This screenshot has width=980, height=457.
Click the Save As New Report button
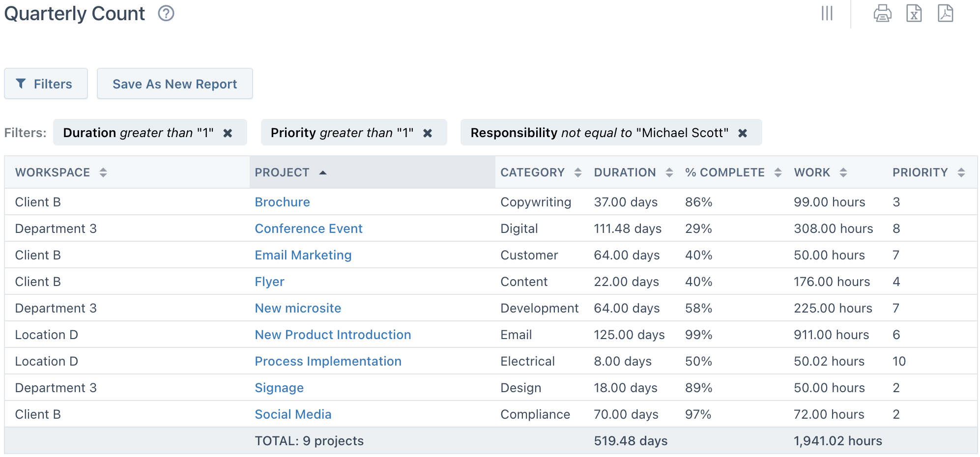[174, 84]
